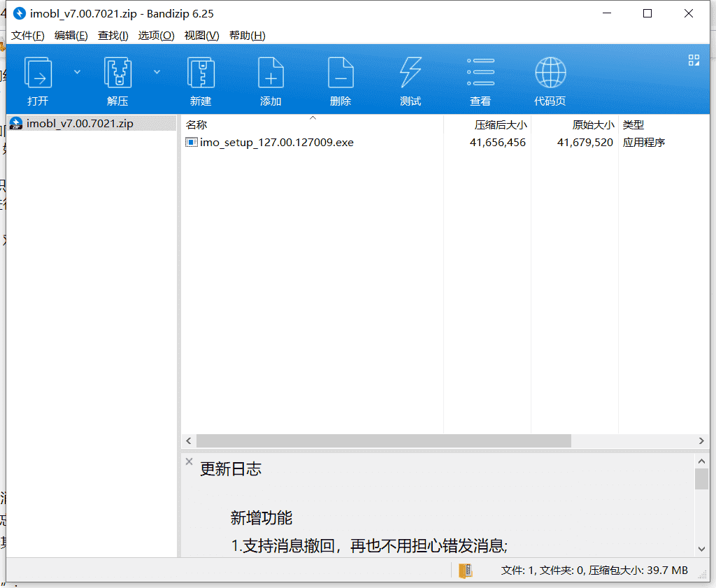Minimize the Bandizip window
Viewport: 716px width, 588px height.
(x=607, y=14)
